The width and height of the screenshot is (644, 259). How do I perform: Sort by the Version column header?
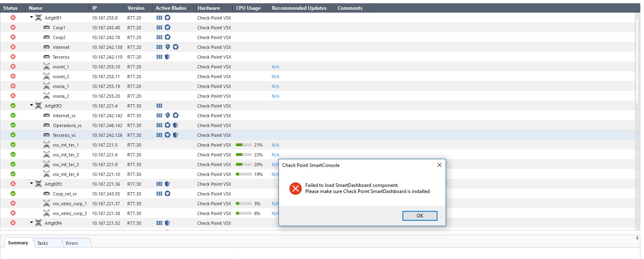[x=138, y=8]
